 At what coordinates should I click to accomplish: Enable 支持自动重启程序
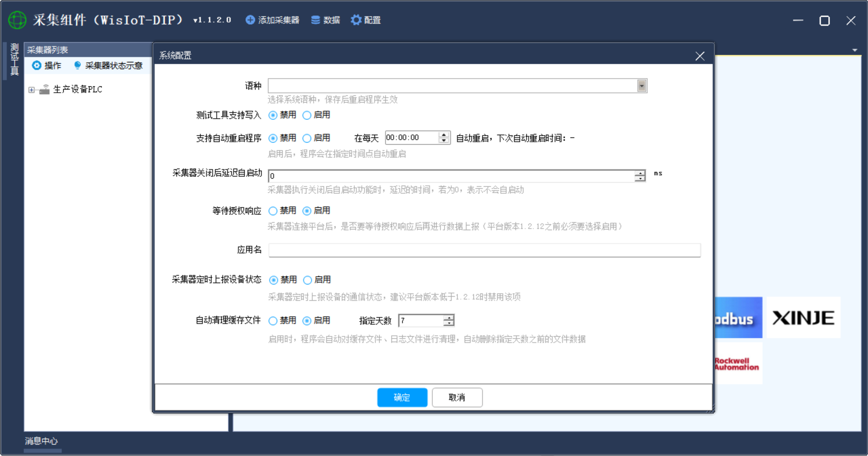point(307,138)
